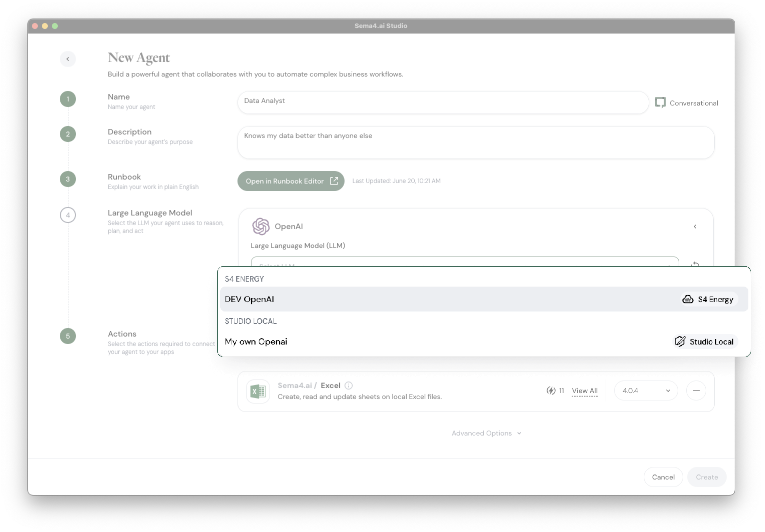Select step 5 Actions circle

(x=68, y=336)
